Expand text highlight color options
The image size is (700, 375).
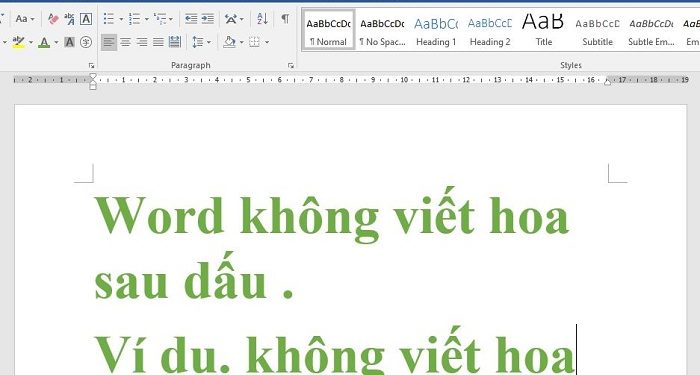31,42
